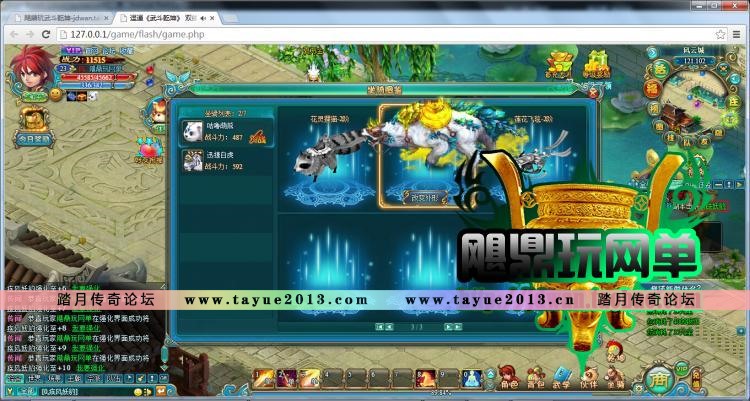750x401 pixels.
Task: Click the green 活 activity button near minimap
Action: (660, 69)
